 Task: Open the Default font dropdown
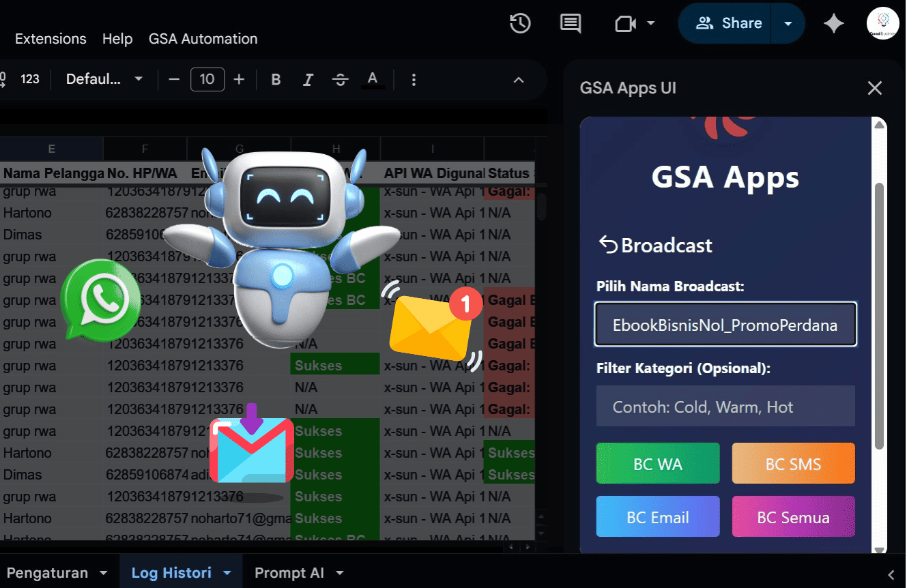click(x=104, y=79)
